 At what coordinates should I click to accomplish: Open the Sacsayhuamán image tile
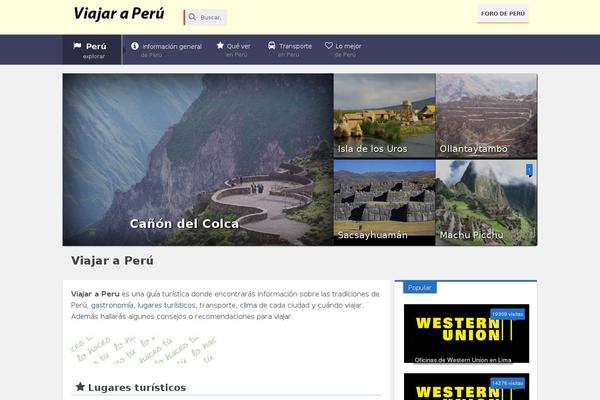[x=385, y=202]
